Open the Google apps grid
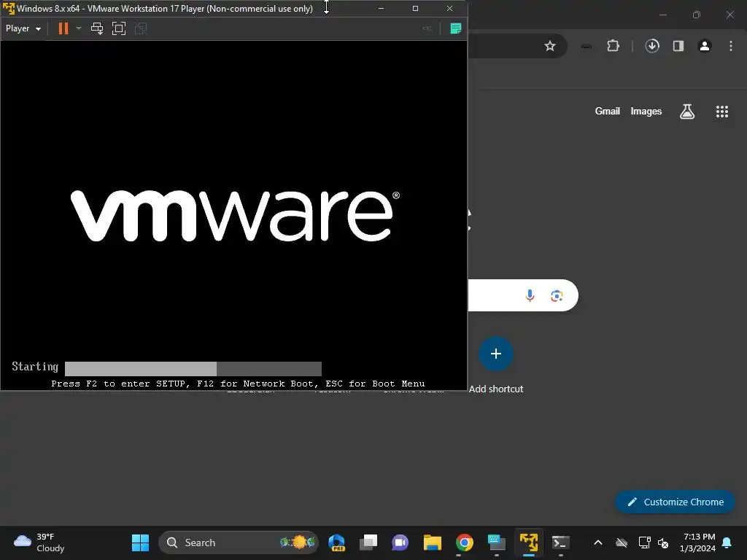Image resolution: width=747 pixels, height=560 pixels. pos(722,112)
